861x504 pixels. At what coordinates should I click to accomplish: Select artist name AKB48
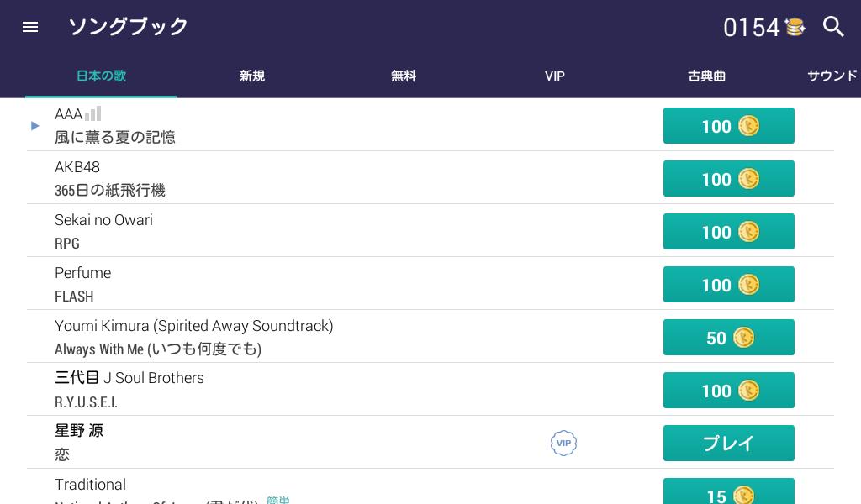point(77,166)
